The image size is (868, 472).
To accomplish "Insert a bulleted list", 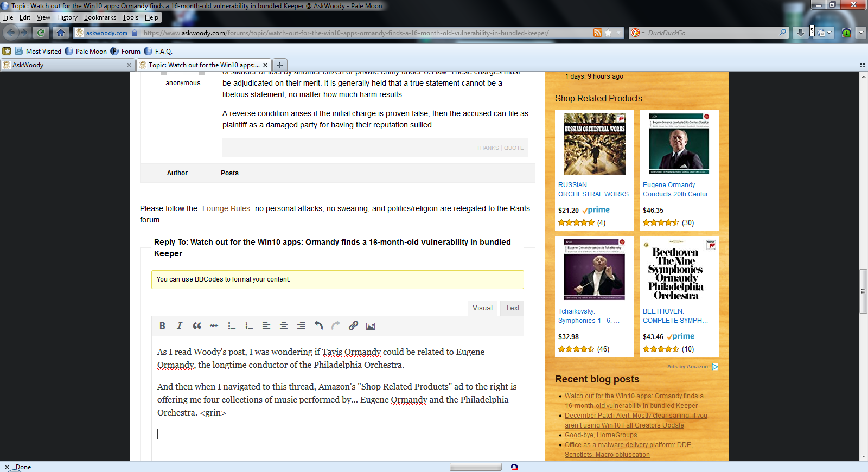I will (x=232, y=326).
